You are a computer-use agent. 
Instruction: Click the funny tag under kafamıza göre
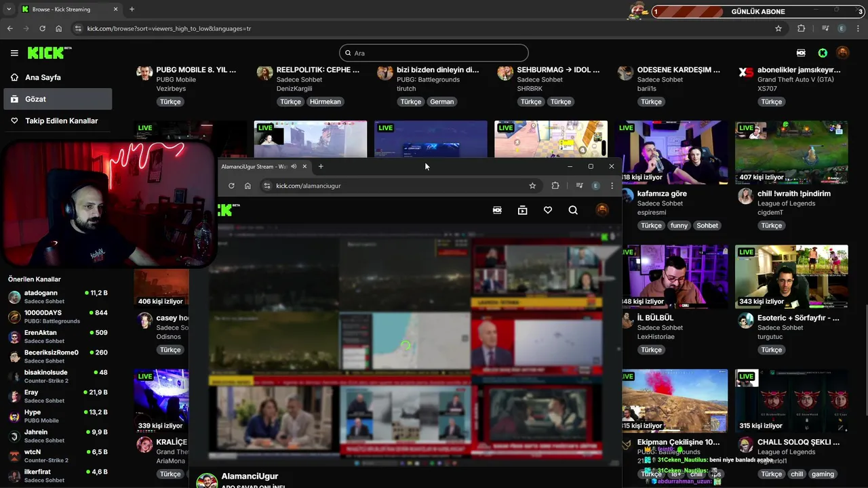[679, 226]
